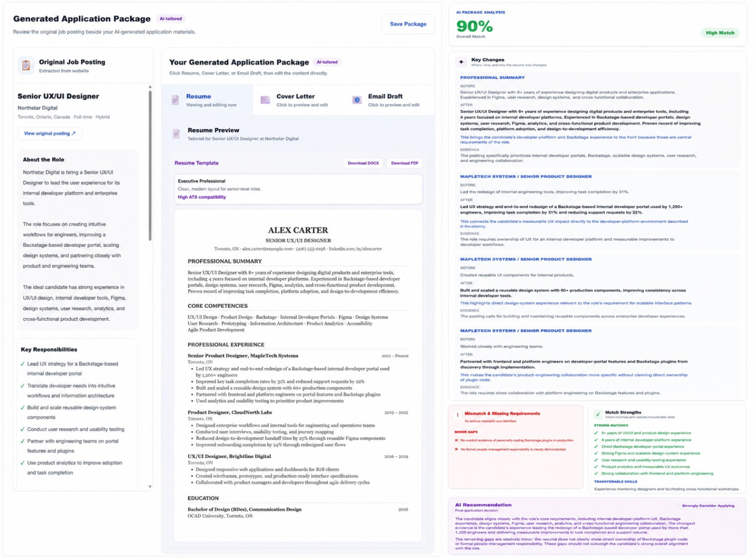Click Download DOCX
This screenshot has width=756, height=558.
pyautogui.click(x=363, y=163)
